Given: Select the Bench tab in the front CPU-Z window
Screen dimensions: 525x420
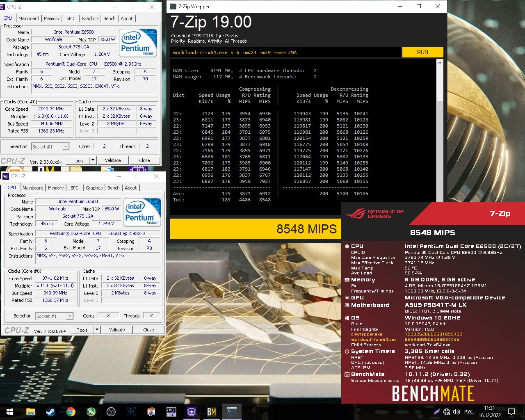Looking at the screenshot, I should 113,188.
